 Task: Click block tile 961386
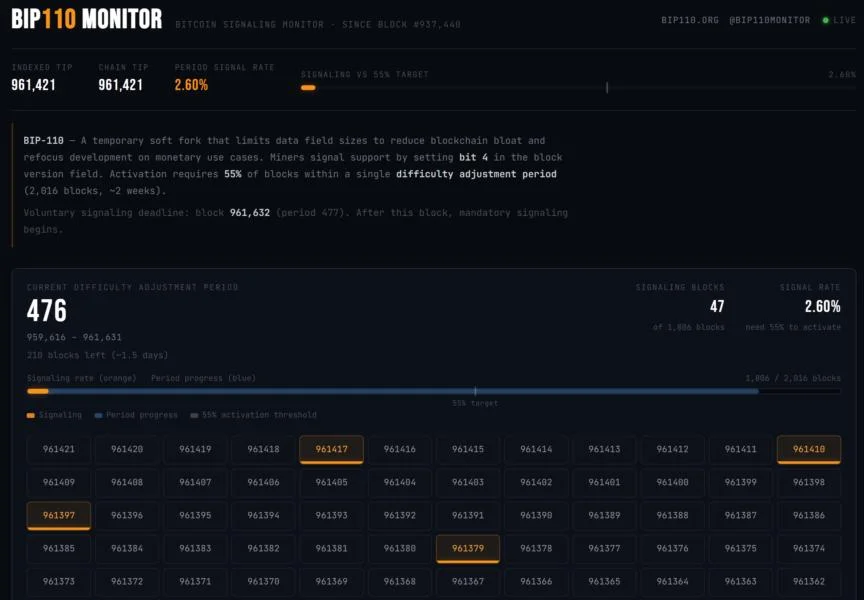pyautogui.click(x=809, y=516)
